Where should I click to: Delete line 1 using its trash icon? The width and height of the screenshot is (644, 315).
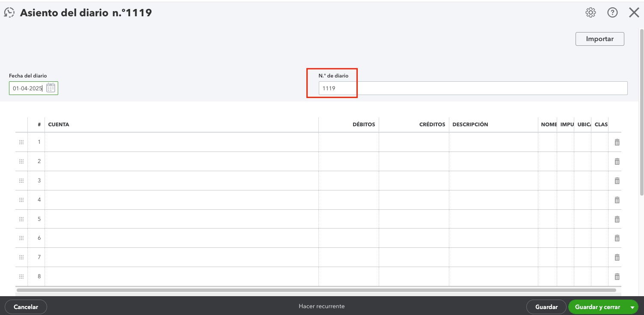(617, 142)
